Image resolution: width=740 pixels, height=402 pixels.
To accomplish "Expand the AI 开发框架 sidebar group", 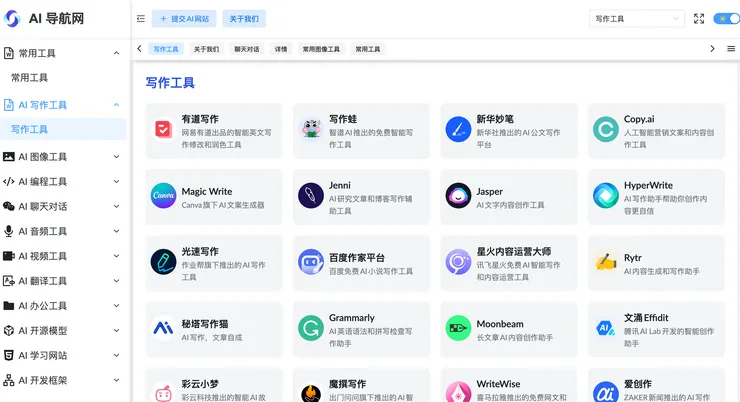I will click(x=63, y=380).
